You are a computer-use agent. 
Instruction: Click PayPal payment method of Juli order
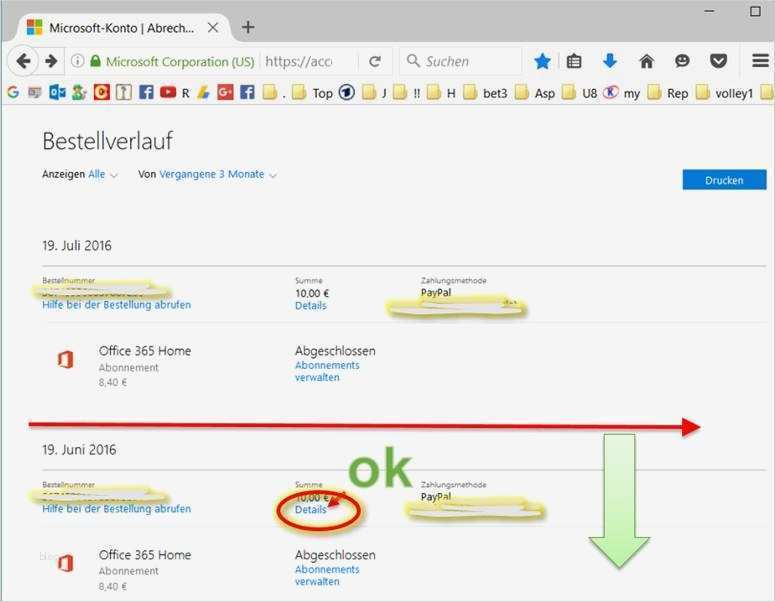coord(436,293)
